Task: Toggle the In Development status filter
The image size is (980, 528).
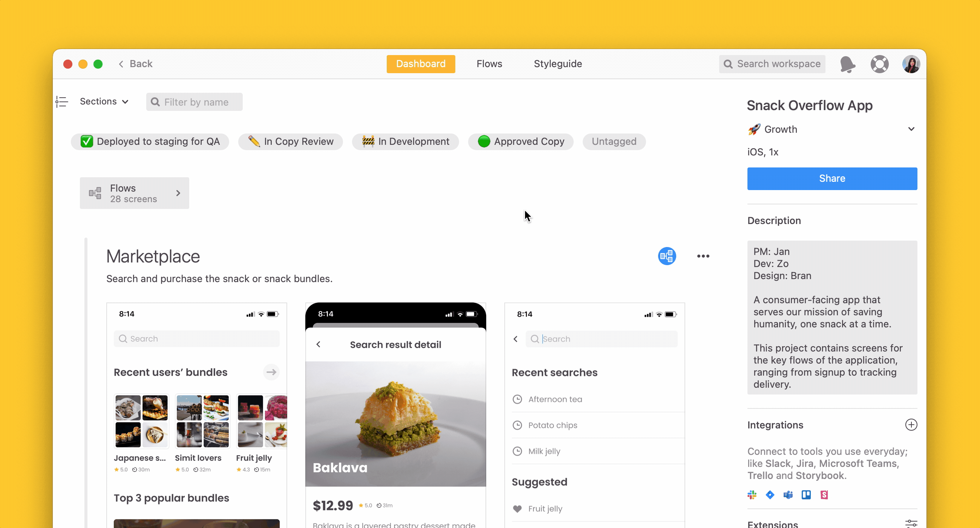Action: tap(405, 141)
